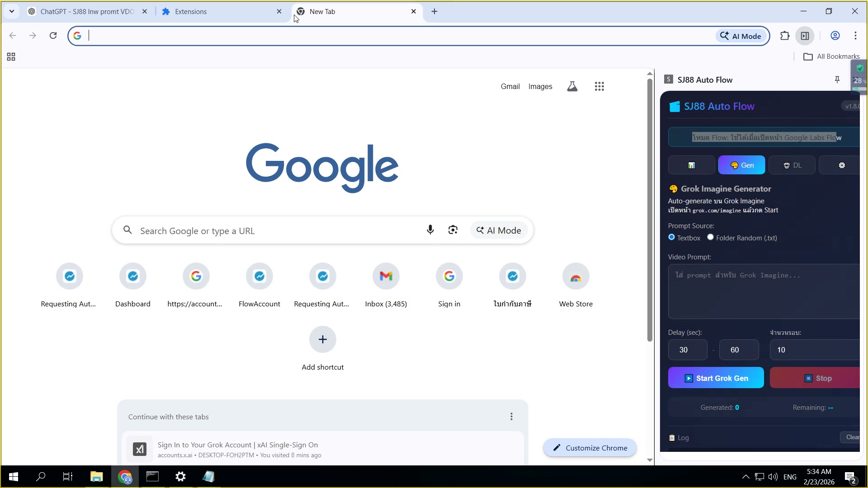Open the Google apps grid launcher

click(x=599, y=86)
